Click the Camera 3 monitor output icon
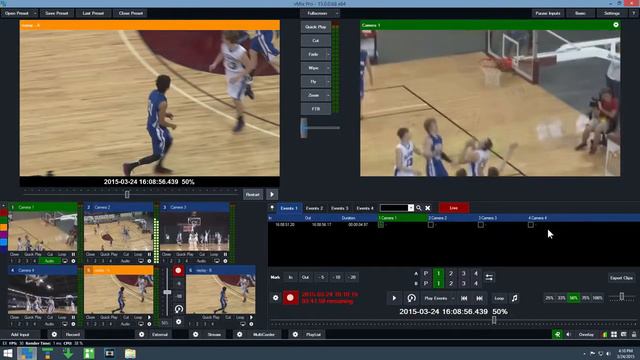640x360 pixels. click(217, 261)
